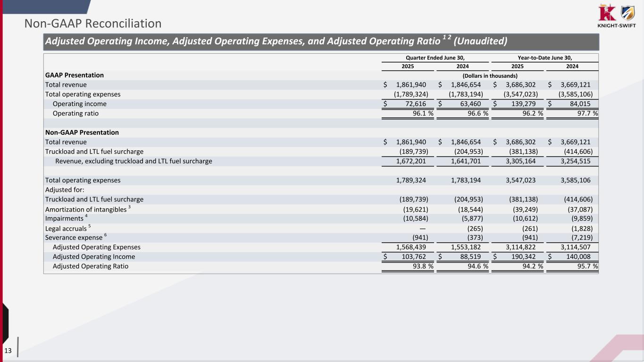Open footnote 4 next to Impairments
The height and width of the screenshot is (362, 644).
[x=86, y=216]
